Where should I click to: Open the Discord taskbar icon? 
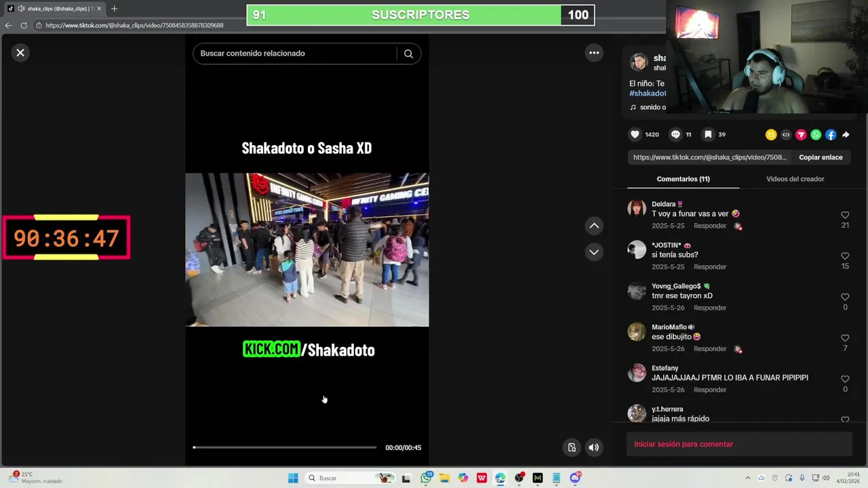tap(575, 478)
